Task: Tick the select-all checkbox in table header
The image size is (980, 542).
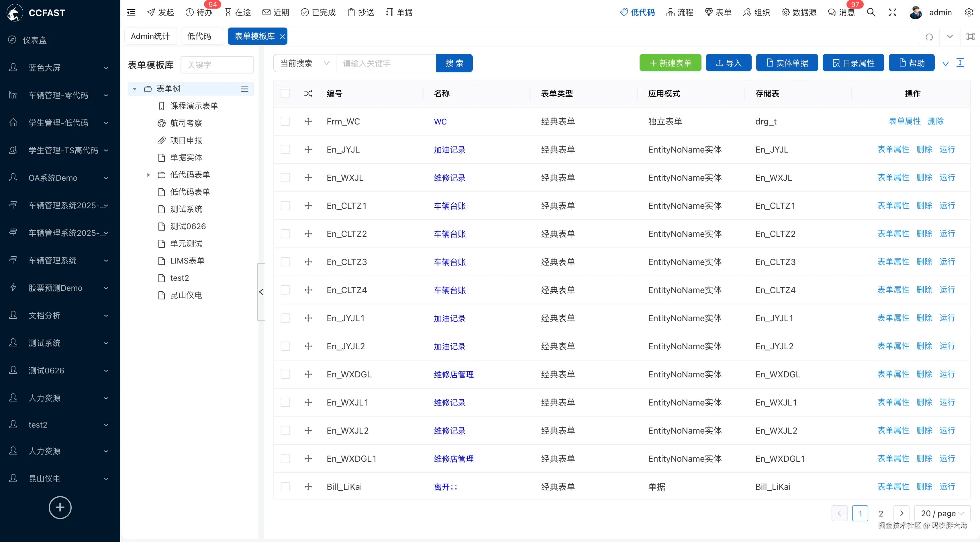Action: 285,94
